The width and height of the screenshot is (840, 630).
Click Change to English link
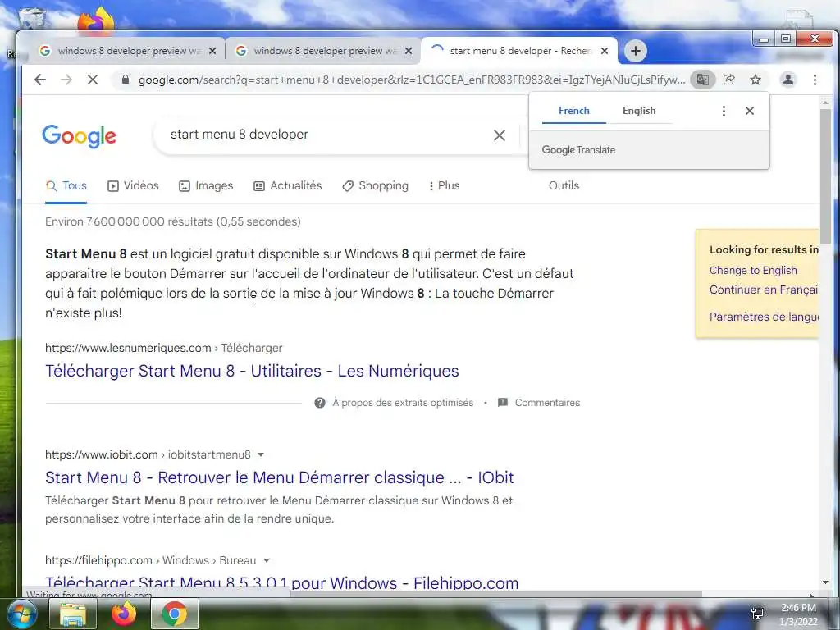[753, 271]
